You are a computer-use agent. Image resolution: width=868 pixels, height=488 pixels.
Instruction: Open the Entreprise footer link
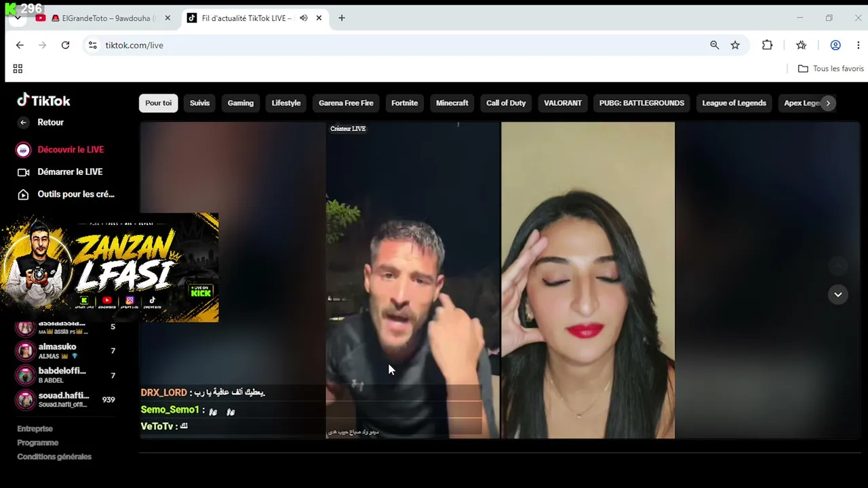point(35,428)
